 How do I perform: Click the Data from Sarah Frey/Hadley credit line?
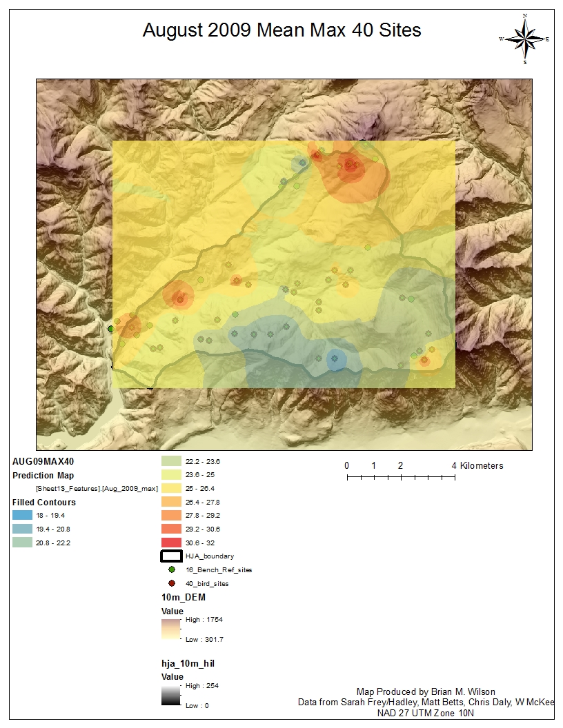426,702
